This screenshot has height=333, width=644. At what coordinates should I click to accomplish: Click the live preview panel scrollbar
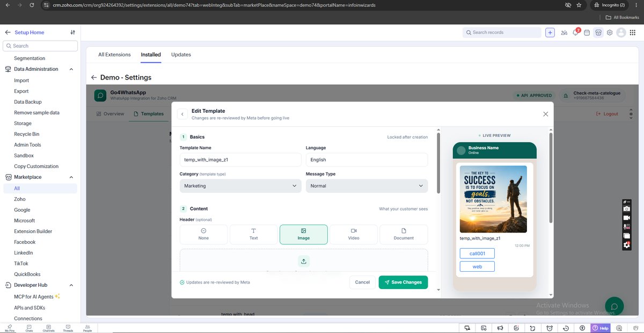tap(551, 178)
